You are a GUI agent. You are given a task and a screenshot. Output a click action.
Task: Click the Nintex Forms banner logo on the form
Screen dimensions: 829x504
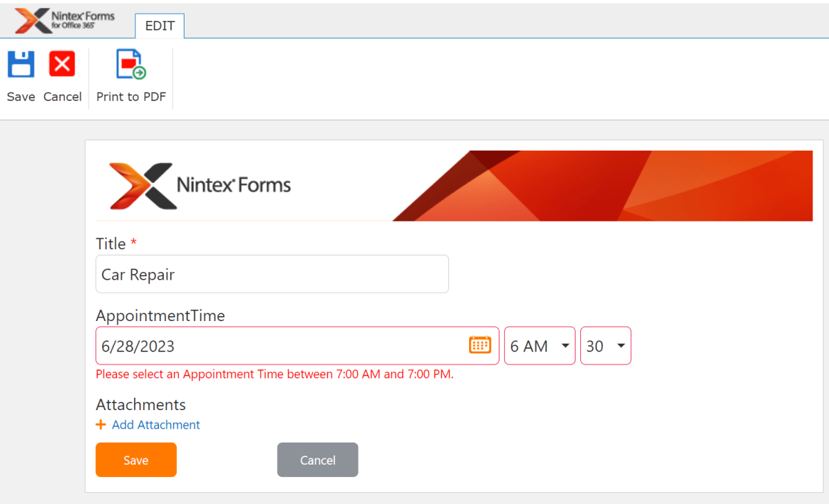(x=200, y=184)
